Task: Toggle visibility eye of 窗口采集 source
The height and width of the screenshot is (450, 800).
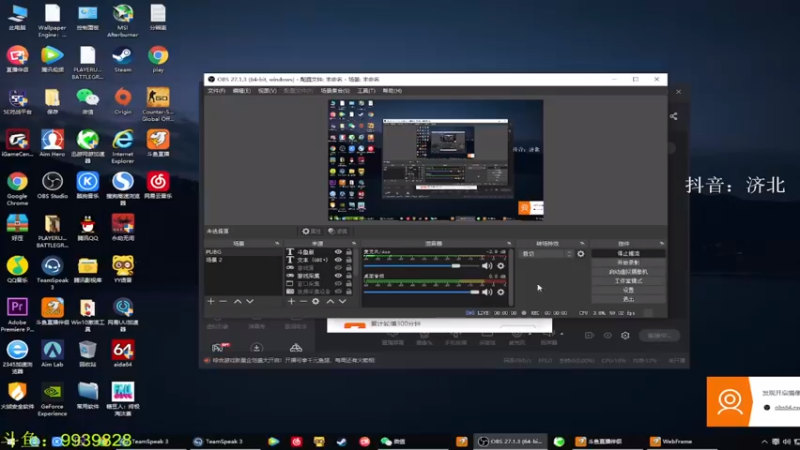Action: click(338, 284)
